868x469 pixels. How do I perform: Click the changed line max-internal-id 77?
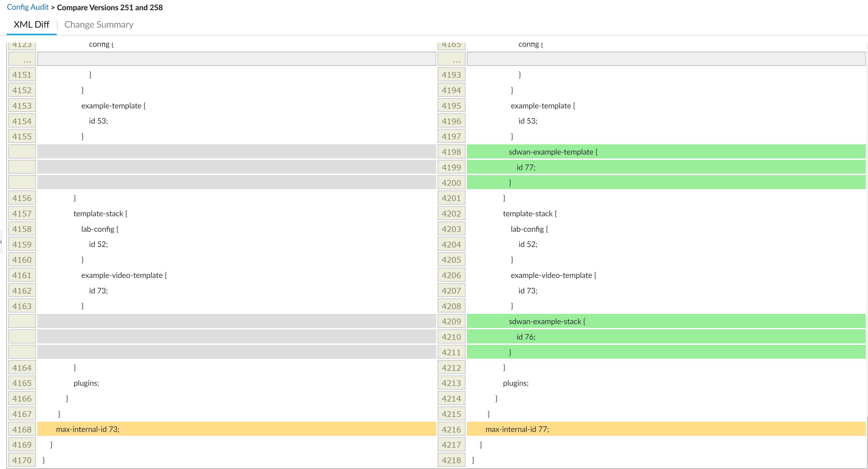coord(517,429)
